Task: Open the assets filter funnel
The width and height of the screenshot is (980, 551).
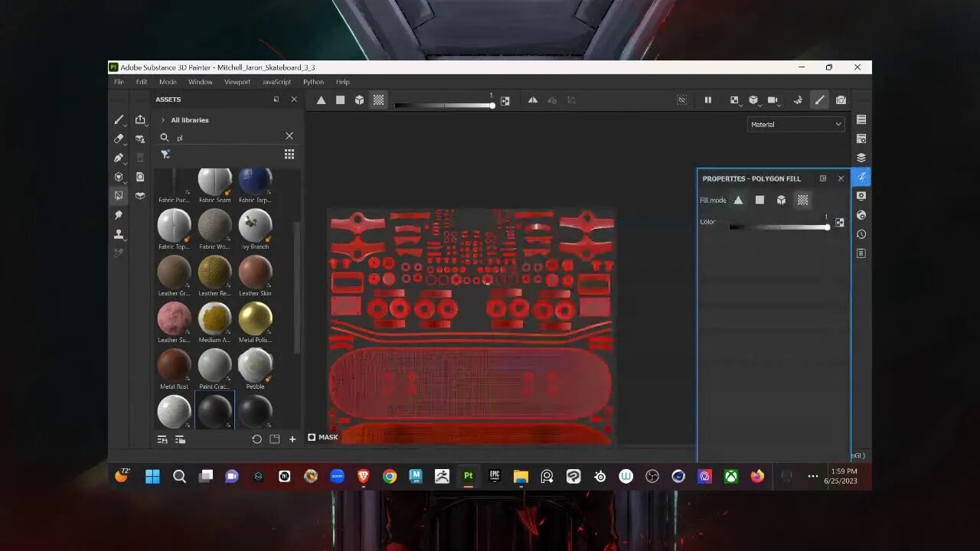Action: [x=165, y=154]
